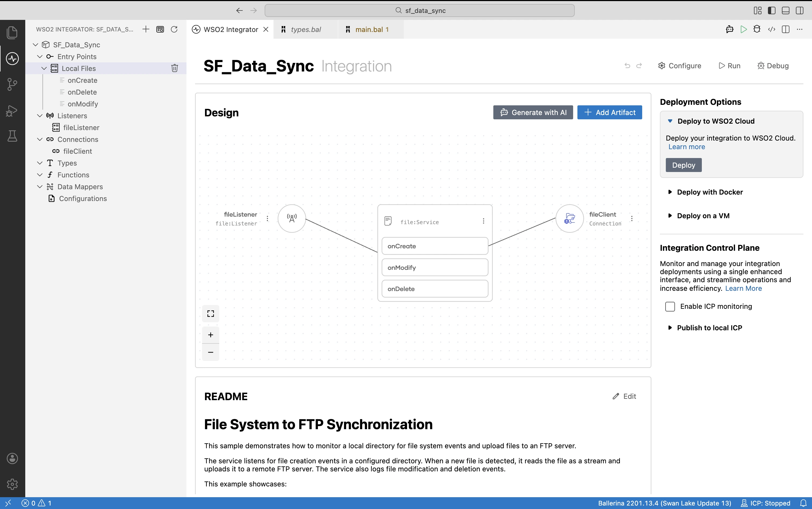This screenshot has width=812, height=509.
Task: Click the Redo arrow in header
Action: click(639, 66)
